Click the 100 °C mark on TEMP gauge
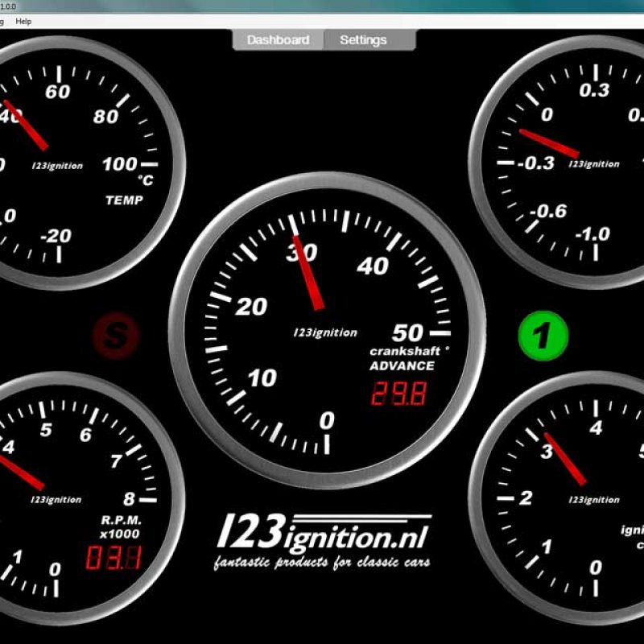The height and width of the screenshot is (644, 644). 120,164
